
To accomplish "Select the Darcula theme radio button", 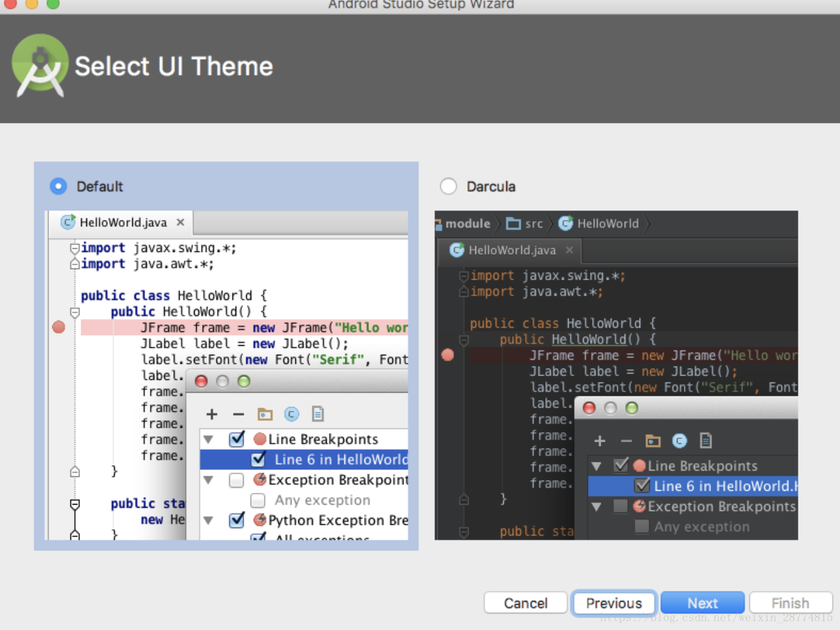I will click(x=448, y=186).
